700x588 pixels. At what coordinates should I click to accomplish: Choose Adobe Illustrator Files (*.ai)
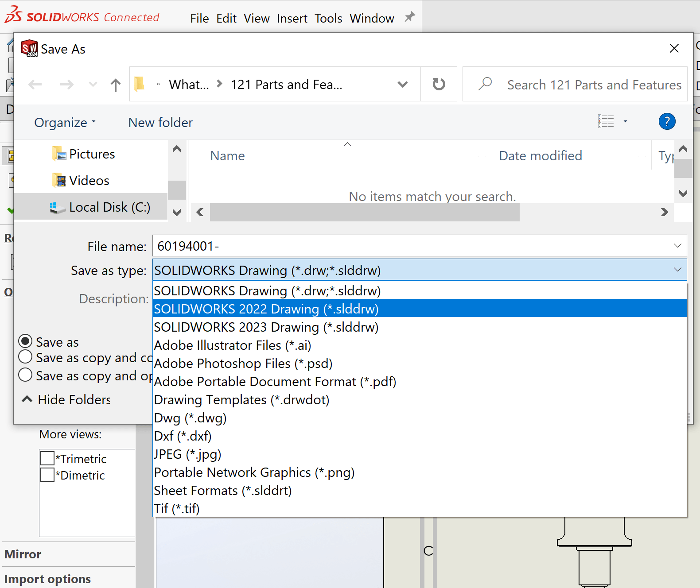coord(420,345)
